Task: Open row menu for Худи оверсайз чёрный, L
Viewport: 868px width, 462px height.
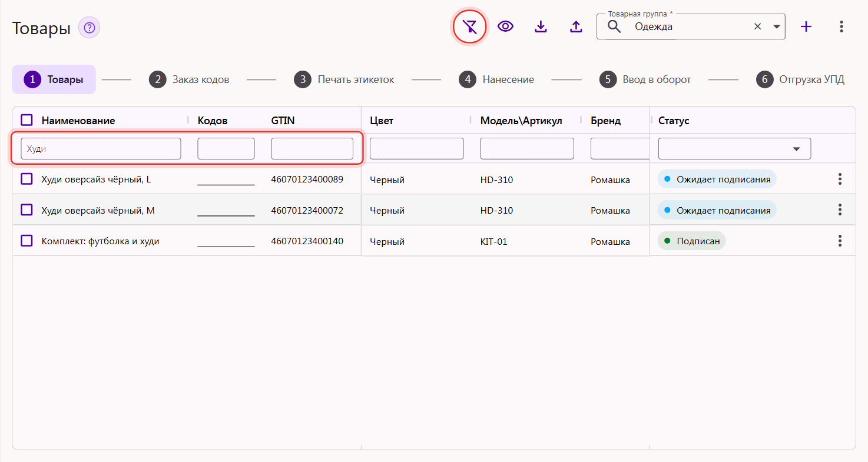Action: click(x=840, y=179)
